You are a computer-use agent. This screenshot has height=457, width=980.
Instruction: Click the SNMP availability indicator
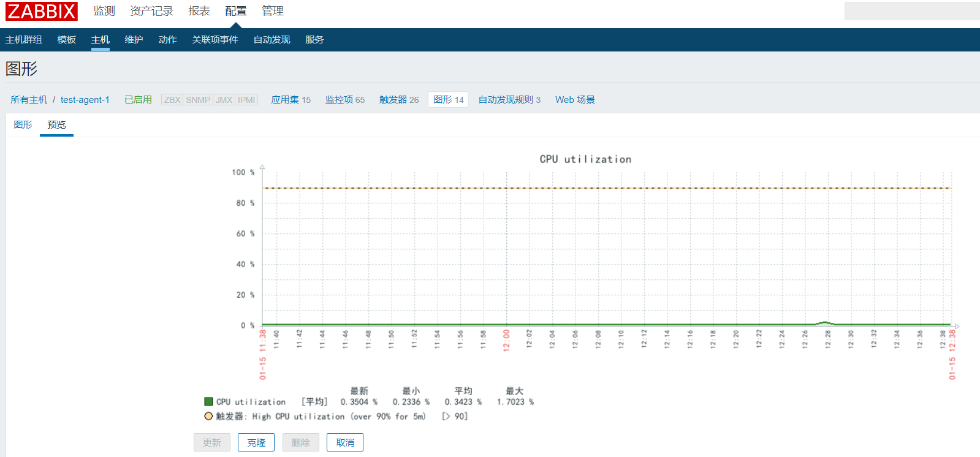click(198, 100)
